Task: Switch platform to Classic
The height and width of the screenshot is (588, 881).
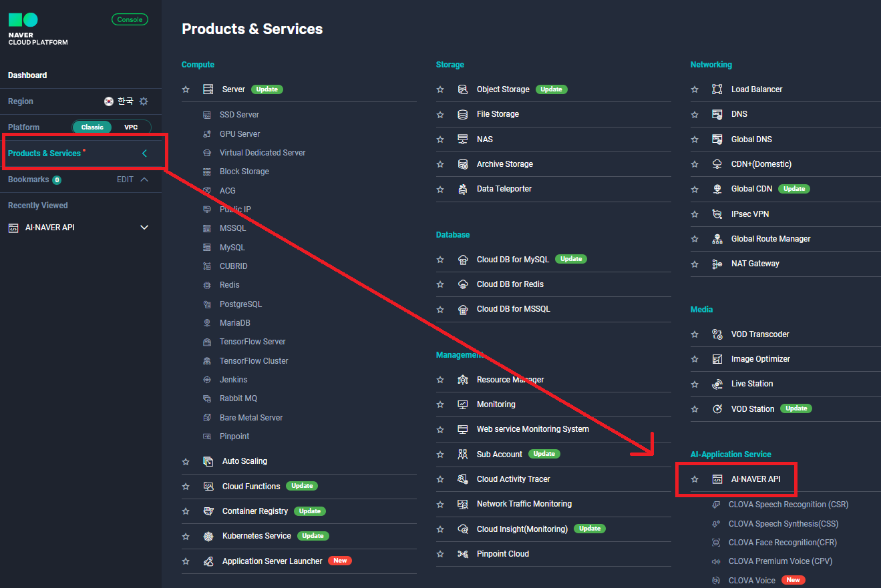Action: 92,127
